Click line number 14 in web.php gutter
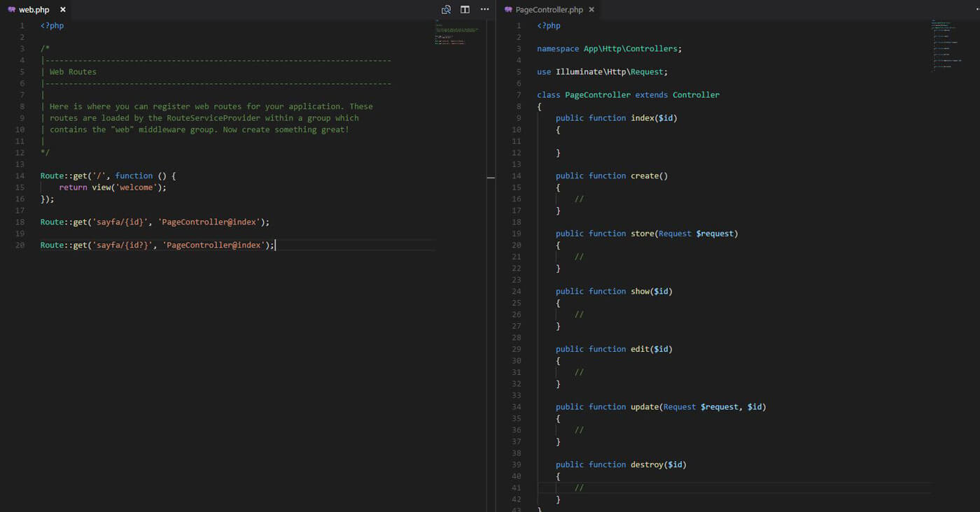980x512 pixels. [20, 176]
